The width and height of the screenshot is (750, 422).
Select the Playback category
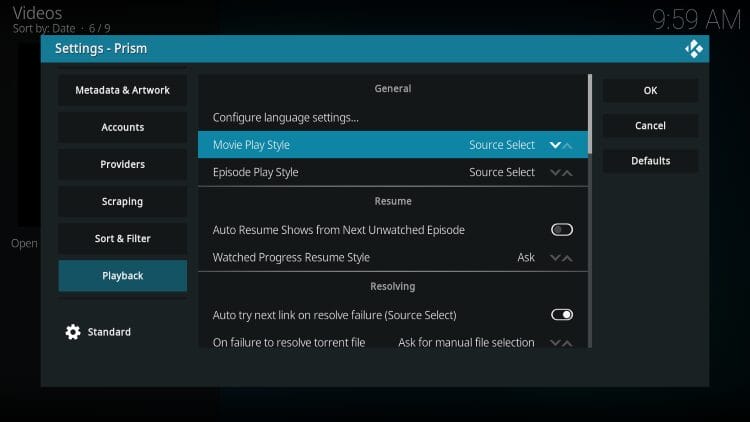point(122,276)
